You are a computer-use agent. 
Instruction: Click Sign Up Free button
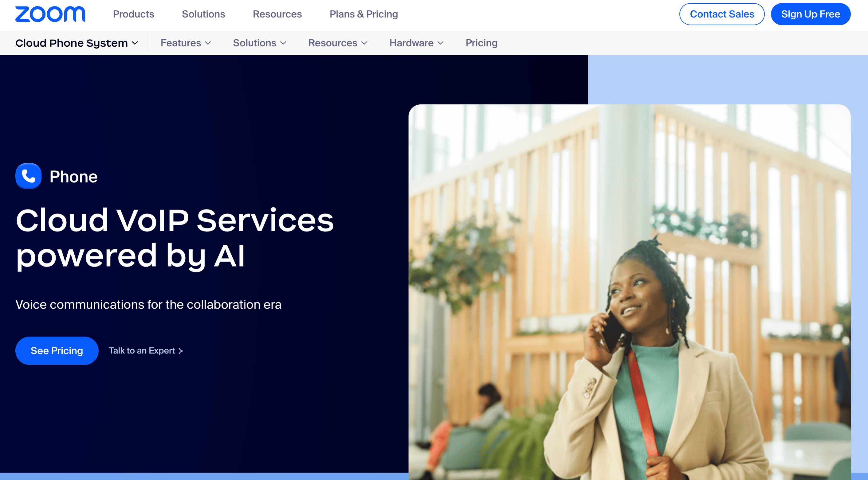pyautogui.click(x=810, y=14)
